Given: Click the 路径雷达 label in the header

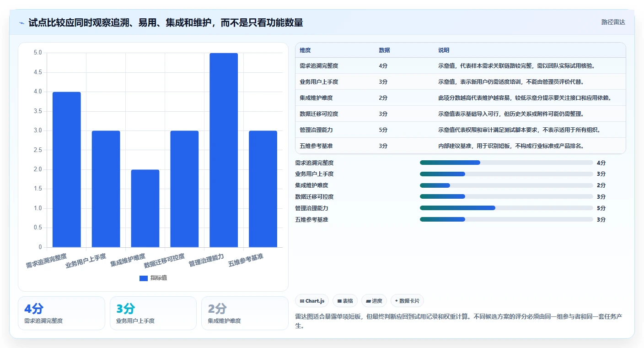Looking at the screenshot, I should click(613, 22).
